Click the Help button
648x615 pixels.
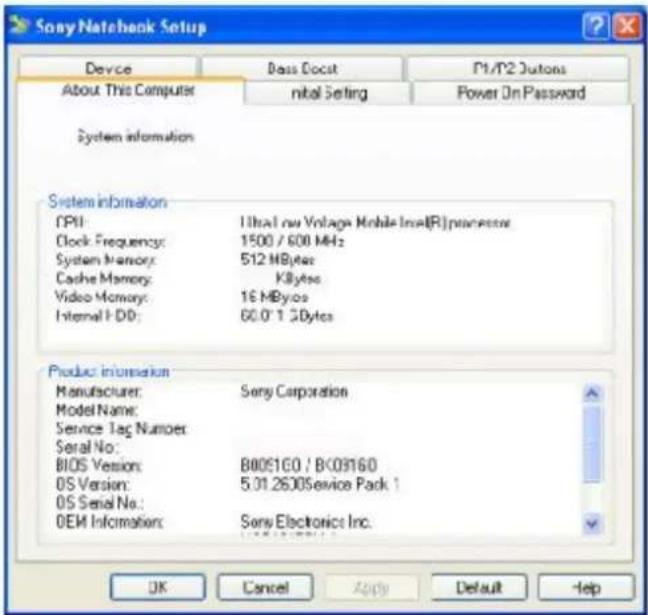coord(586,587)
